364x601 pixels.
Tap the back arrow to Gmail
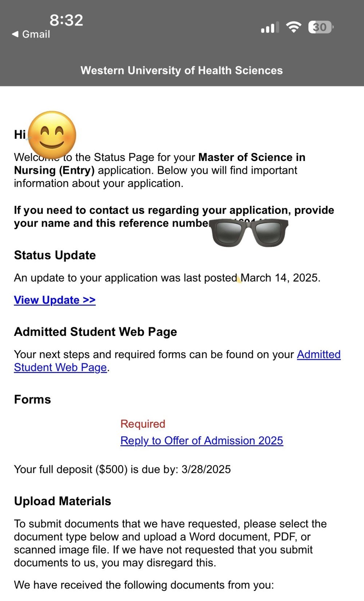15,34
